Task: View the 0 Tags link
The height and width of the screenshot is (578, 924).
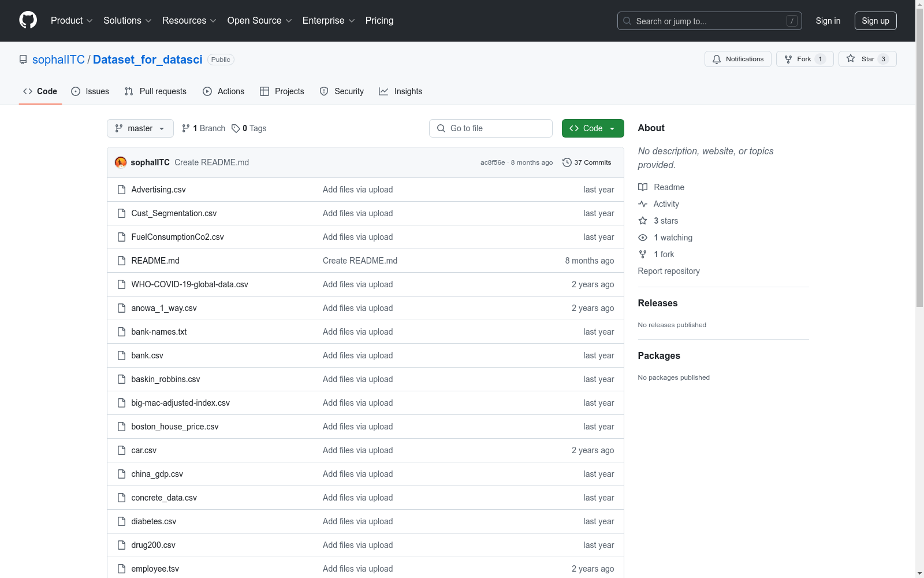Action: [249, 128]
